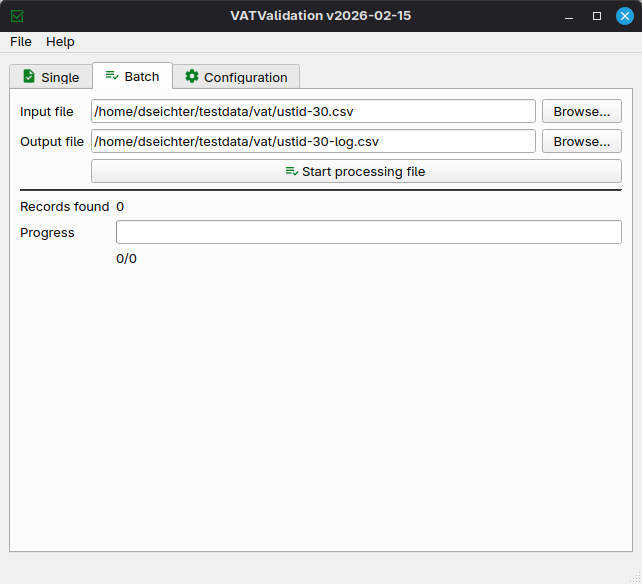
Task: Open the File menu
Action: [21, 42]
